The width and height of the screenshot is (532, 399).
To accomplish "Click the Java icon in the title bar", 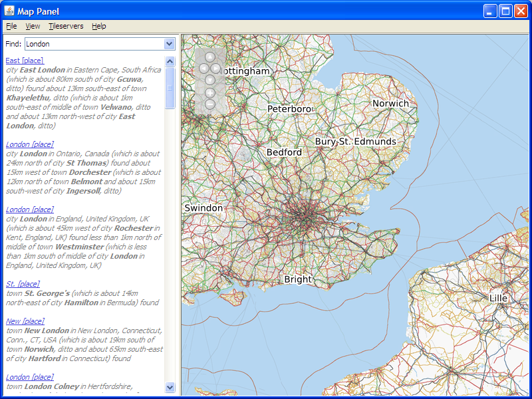I will 9,11.
